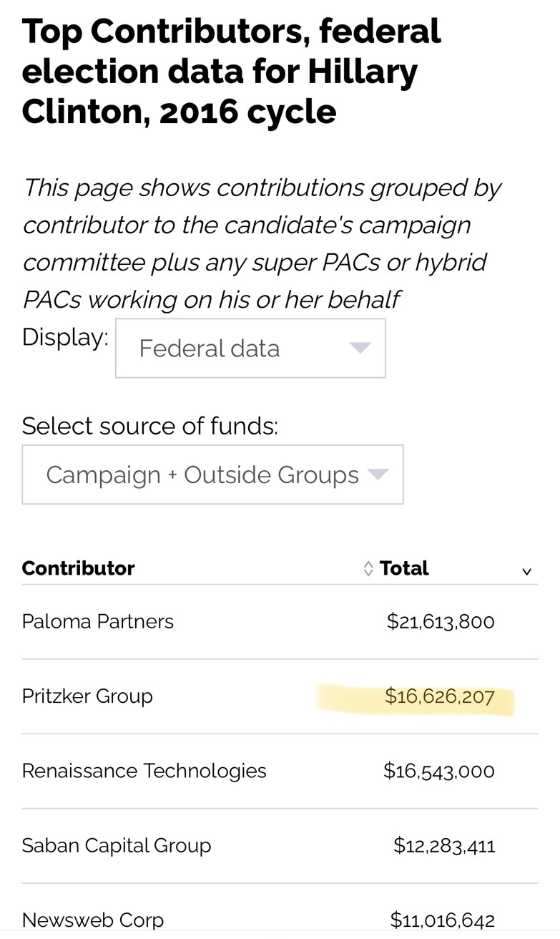560x939 pixels.
Task: Select the Pritzker Group contributor name
Action: coord(87,696)
